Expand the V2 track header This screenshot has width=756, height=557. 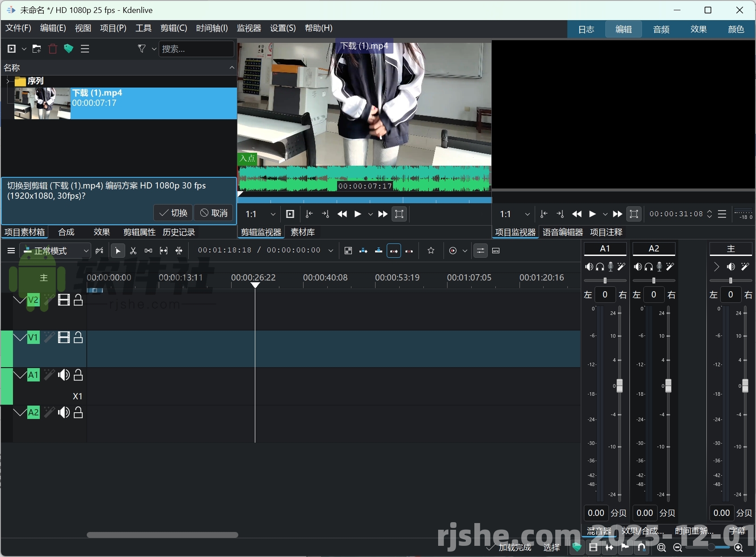[19, 300]
